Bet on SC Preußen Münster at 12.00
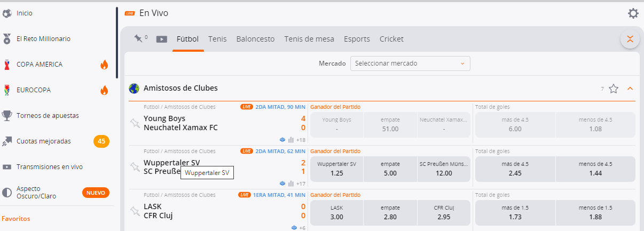This screenshot has width=644, height=231. pyautogui.click(x=444, y=169)
